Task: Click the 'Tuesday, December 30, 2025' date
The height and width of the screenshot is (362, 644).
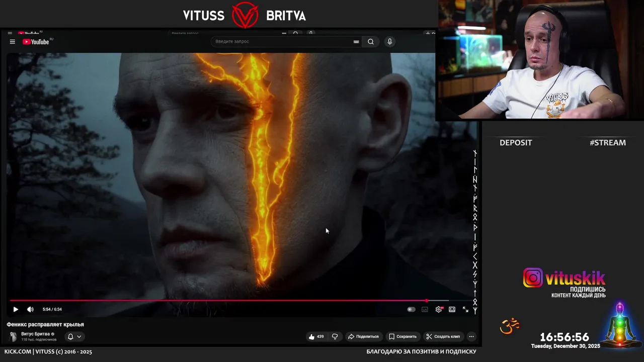Action: point(566,346)
